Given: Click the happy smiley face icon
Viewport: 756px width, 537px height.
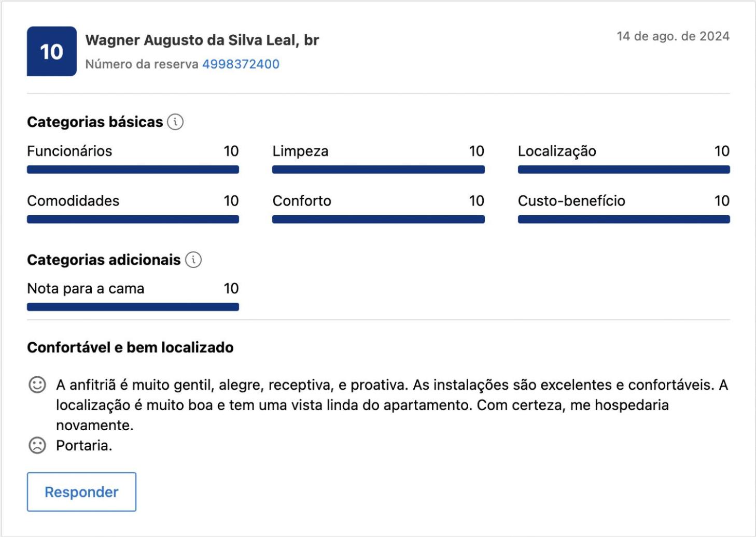Looking at the screenshot, I should [x=37, y=385].
